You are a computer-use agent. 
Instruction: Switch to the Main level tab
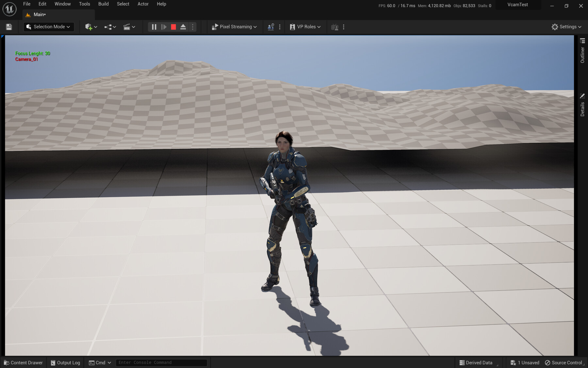point(39,14)
